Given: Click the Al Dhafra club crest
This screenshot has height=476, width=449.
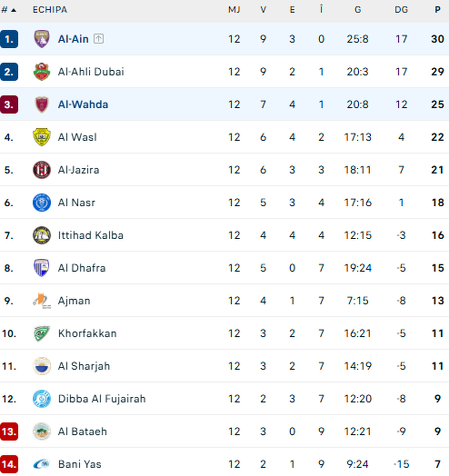Looking at the screenshot, I should pyautogui.click(x=41, y=268).
